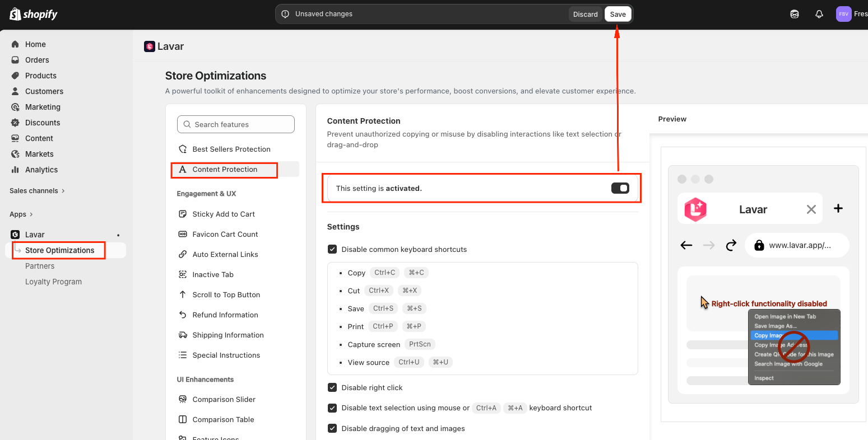868x440 pixels.
Task: Click the UI Enhancements section label
Action: [x=205, y=380]
